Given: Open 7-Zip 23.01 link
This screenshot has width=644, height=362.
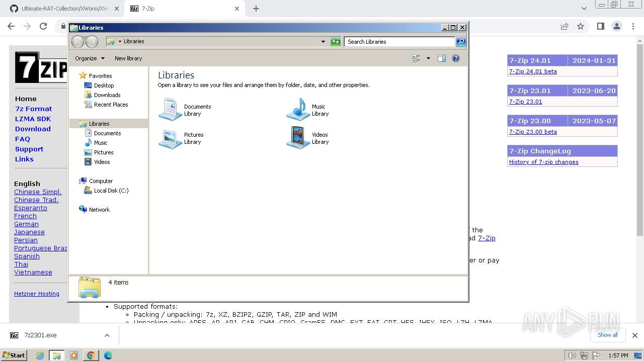Looking at the screenshot, I should pos(525,102).
